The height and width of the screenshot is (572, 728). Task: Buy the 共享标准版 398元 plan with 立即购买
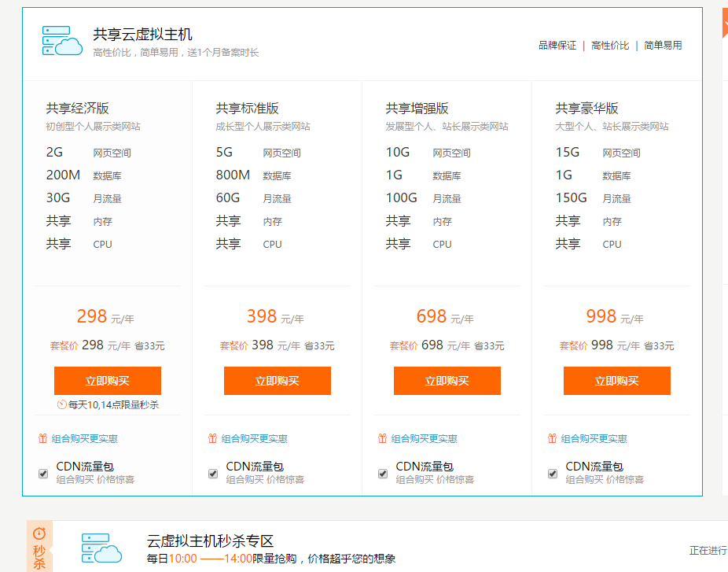pos(278,381)
